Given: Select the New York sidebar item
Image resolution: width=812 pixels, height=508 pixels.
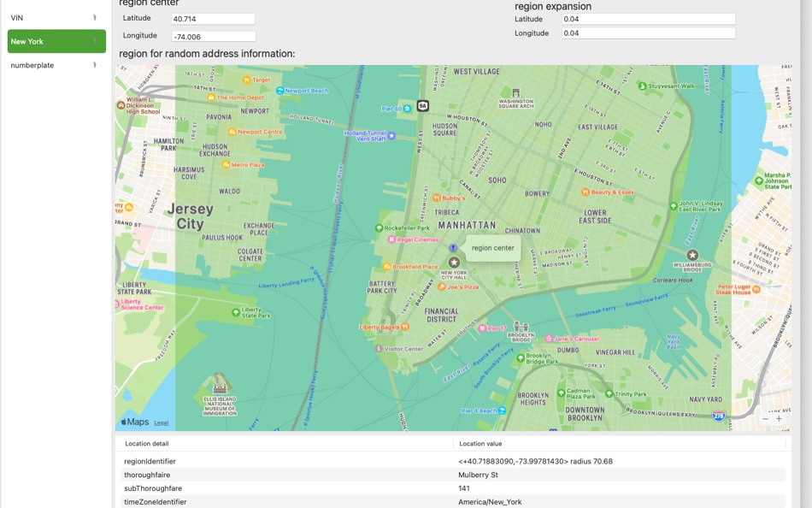Looking at the screenshot, I should (56, 41).
